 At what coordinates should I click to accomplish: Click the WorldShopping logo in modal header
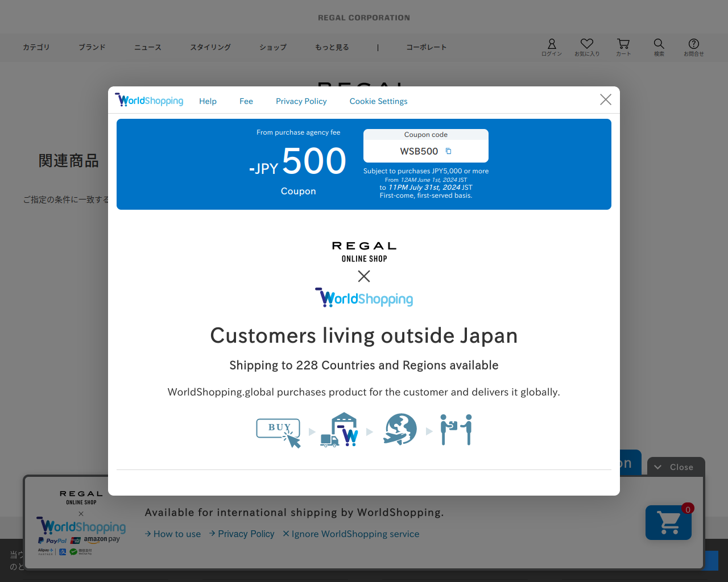[x=149, y=100]
